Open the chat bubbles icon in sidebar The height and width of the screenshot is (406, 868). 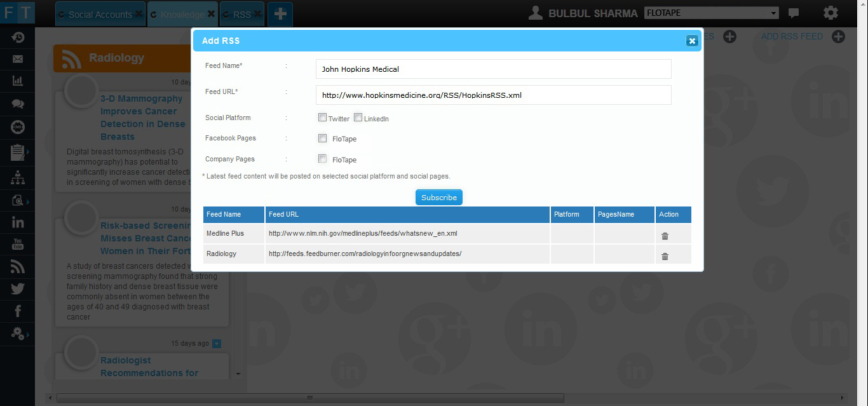tap(18, 104)
